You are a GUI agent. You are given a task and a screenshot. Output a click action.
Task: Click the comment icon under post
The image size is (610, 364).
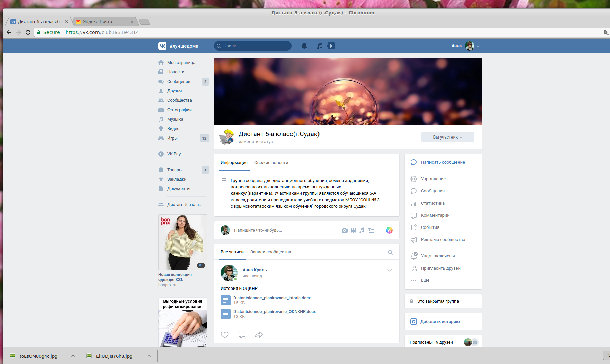(x=242, y=335)
